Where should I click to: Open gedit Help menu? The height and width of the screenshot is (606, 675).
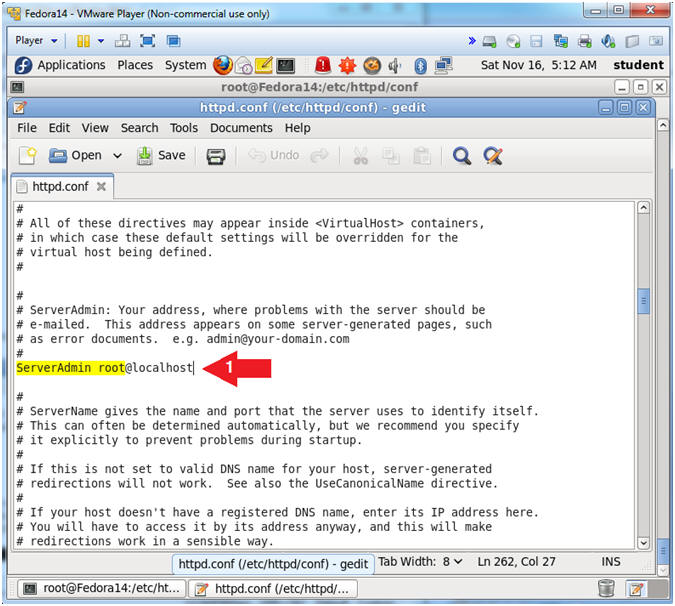coord(297,128)
